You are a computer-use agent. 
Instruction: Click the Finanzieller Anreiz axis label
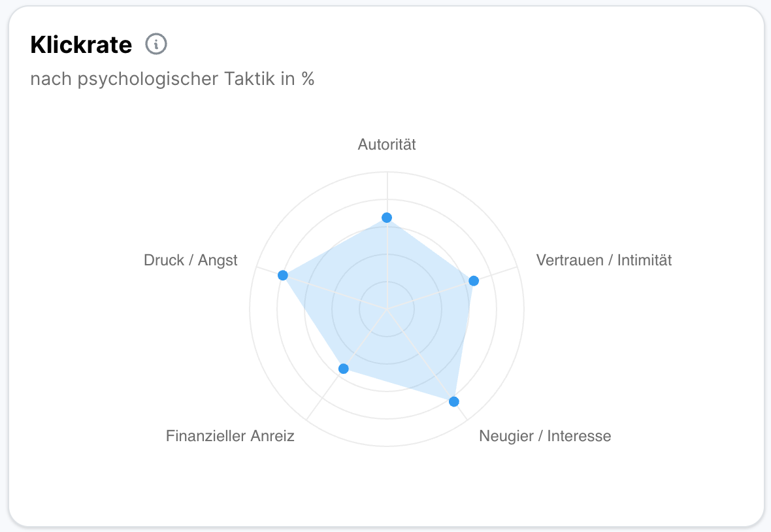pyautogui.click(x=230, y=436)
